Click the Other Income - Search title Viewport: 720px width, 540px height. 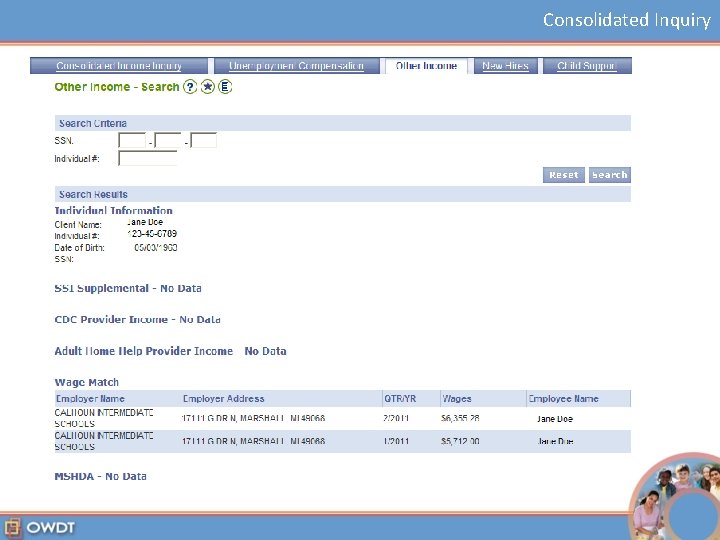(117, 87)
